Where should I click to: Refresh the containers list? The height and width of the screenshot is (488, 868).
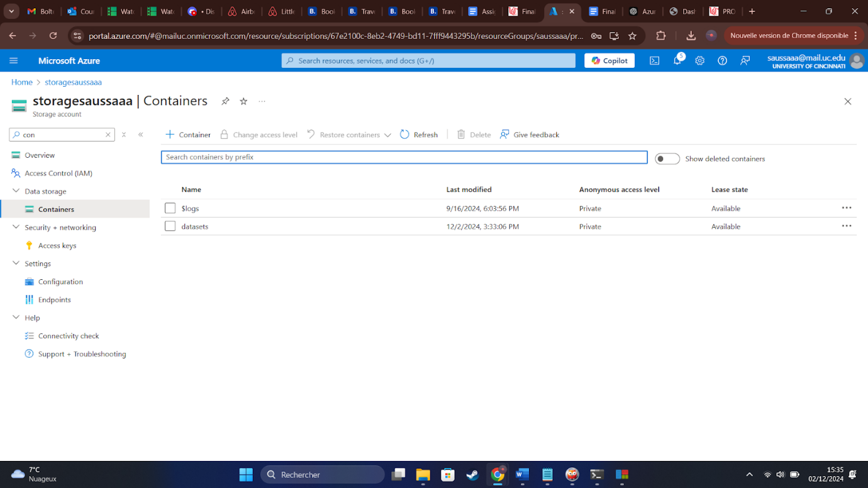(x=419, y=135)
